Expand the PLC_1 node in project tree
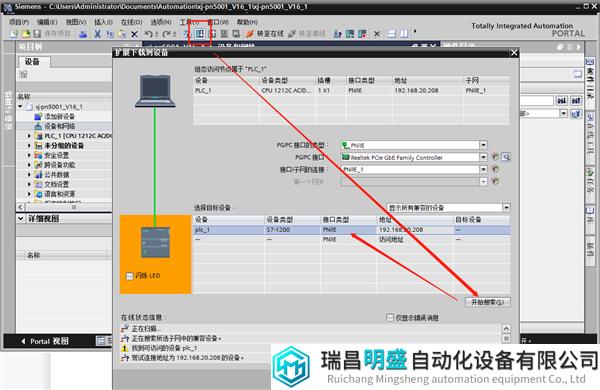The height and width of the screenshot is (390, 600). pos(29,136)
